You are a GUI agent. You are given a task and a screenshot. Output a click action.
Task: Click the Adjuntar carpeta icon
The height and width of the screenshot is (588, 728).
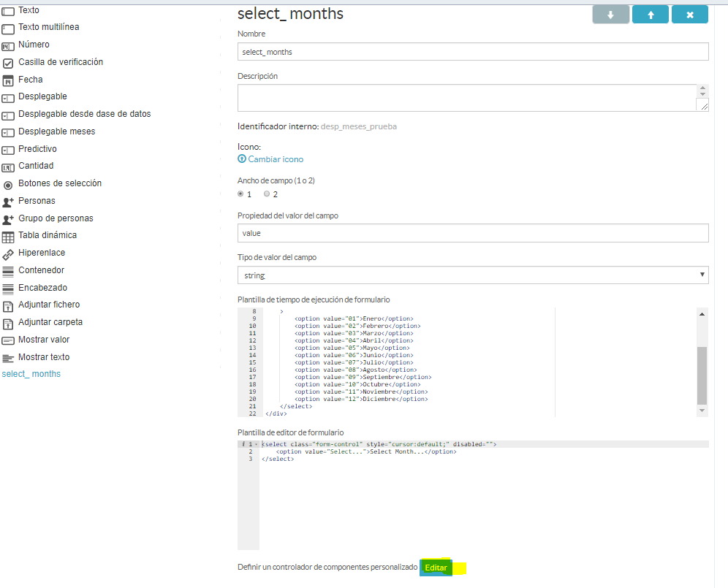click(x=8, y=324)
